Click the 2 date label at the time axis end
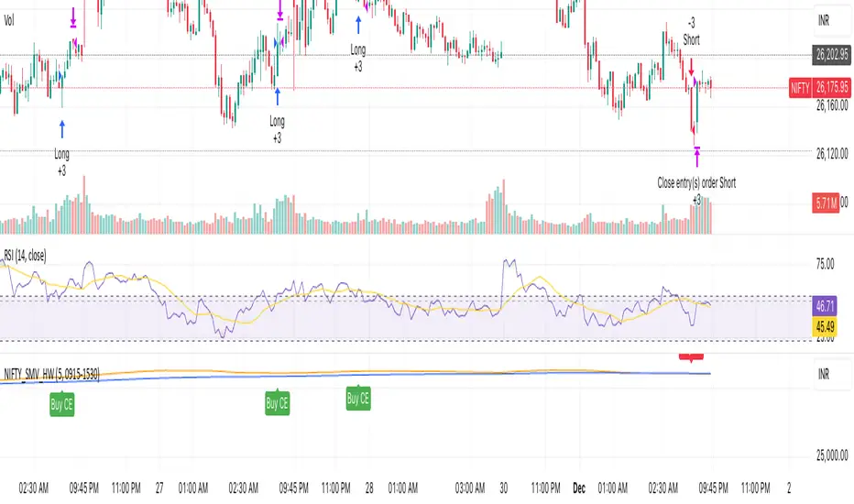This screenshot has width=854, height=504. tap(789, 488)
